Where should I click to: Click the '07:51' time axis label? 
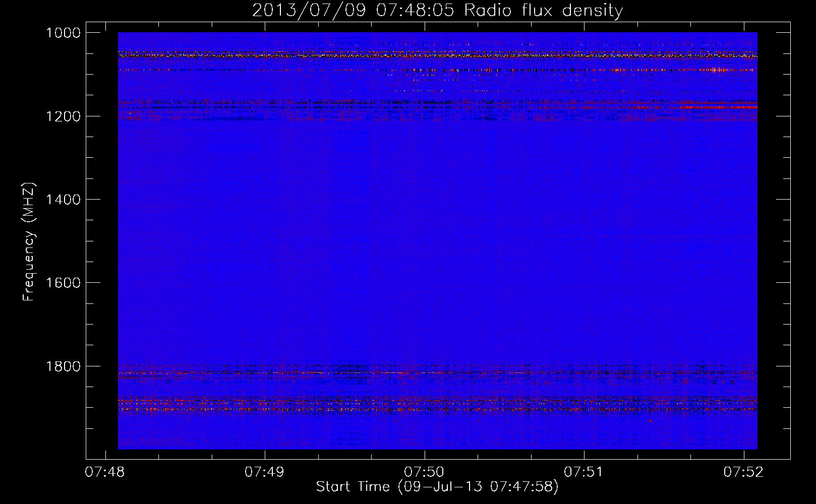click(584, 472)
